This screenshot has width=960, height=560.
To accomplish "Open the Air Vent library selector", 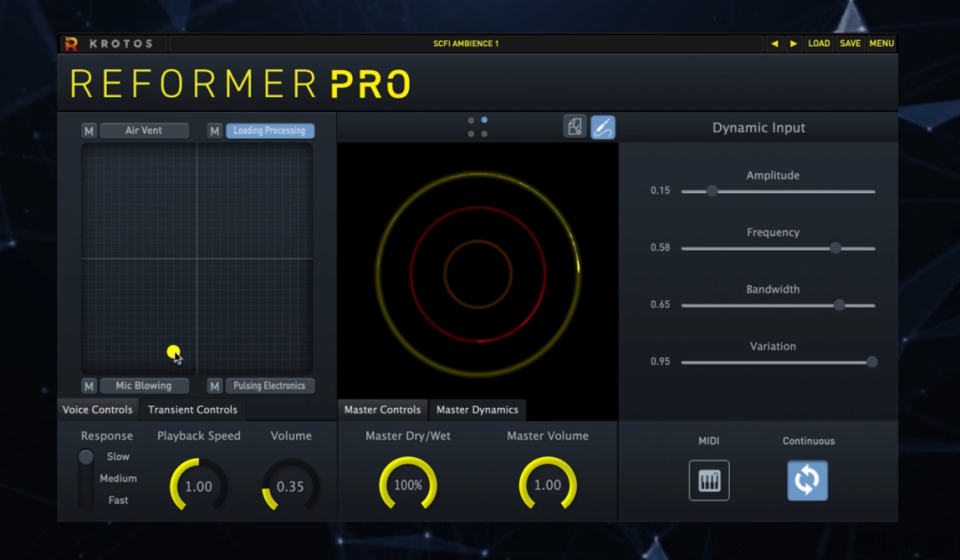I will pyautogui.click(x=144, y=131).
